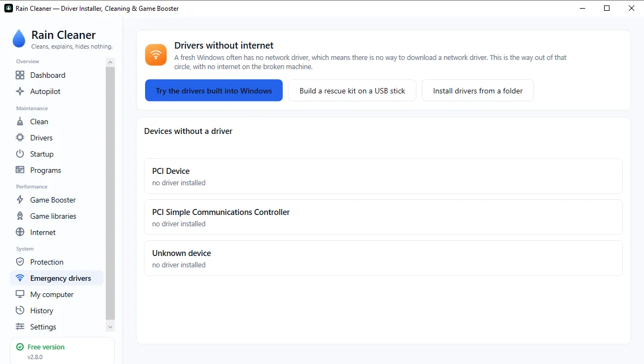Click the Rain Cleaner title bar app icon
This screenshot has height=364, width=644.
click(x=8, y=8)
